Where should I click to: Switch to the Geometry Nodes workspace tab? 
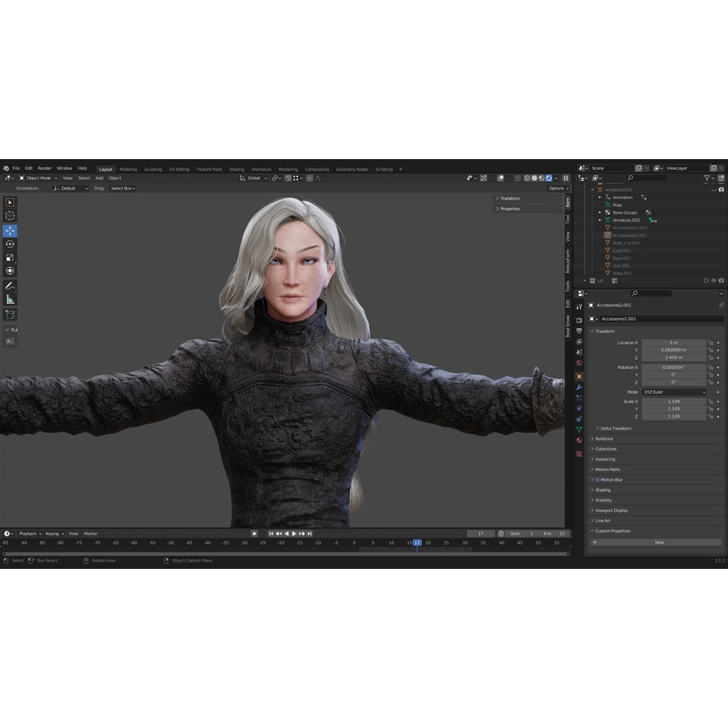pos(352,169)
